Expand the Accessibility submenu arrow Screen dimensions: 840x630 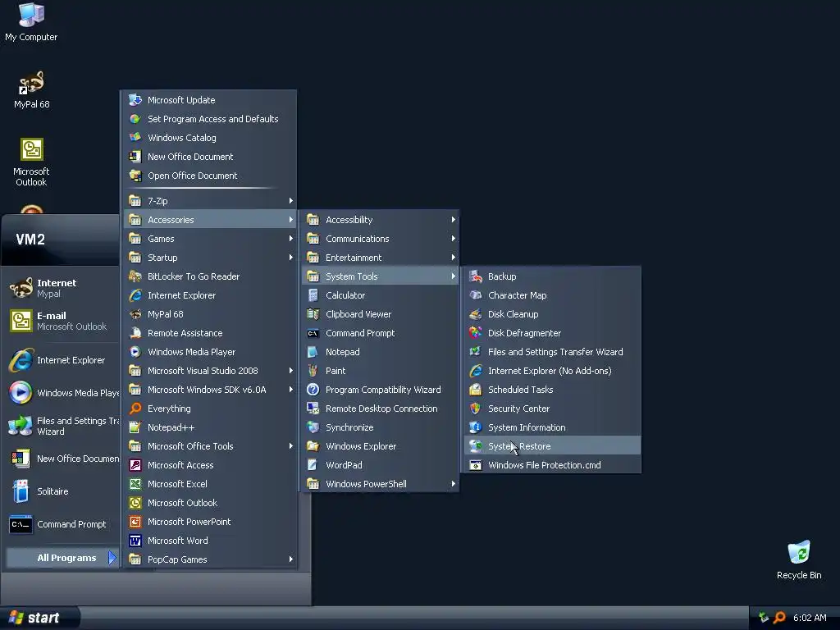coord(453,220)
